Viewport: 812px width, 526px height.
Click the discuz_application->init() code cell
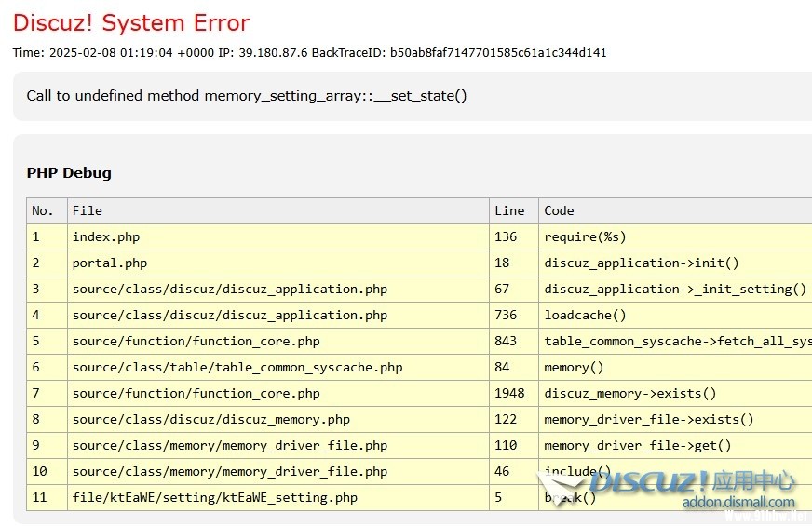(x=641, y=263)
